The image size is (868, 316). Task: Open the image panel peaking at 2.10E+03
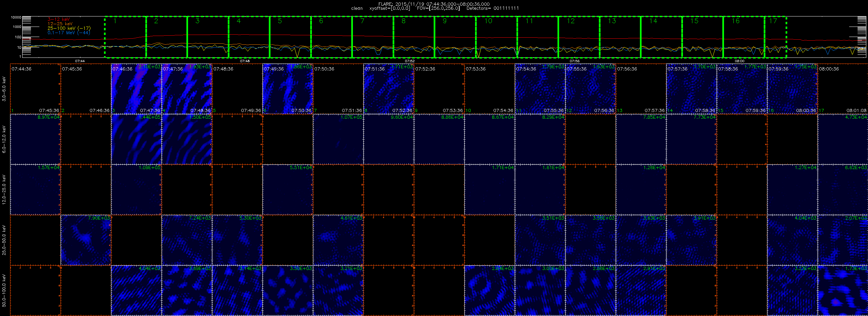point(137,89)
